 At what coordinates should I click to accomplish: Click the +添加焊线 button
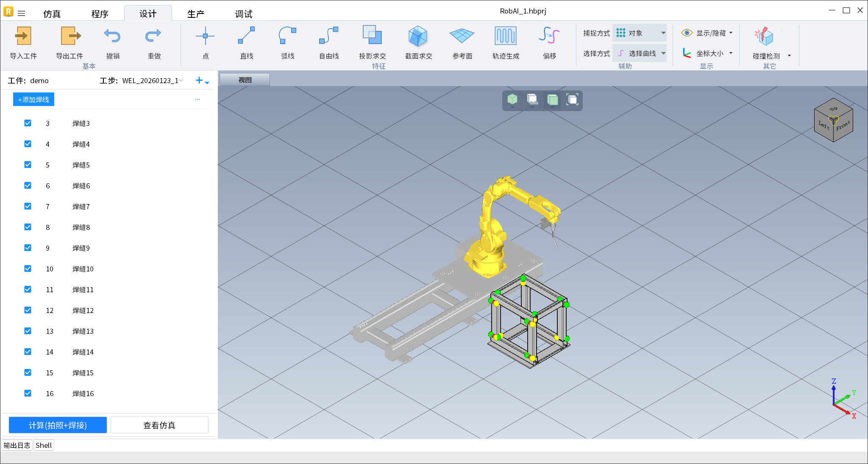[x=33, y=100]
